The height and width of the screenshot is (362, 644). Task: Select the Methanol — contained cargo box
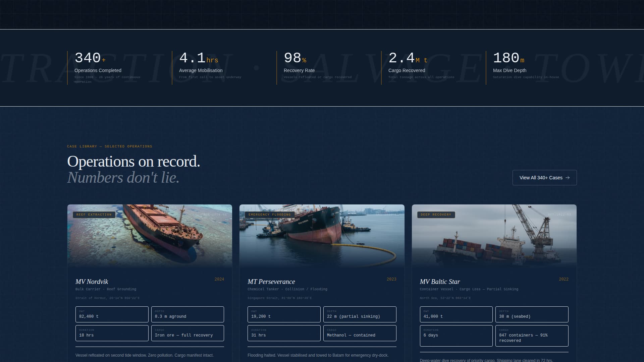pyautogui.click(x=360, y=333)
